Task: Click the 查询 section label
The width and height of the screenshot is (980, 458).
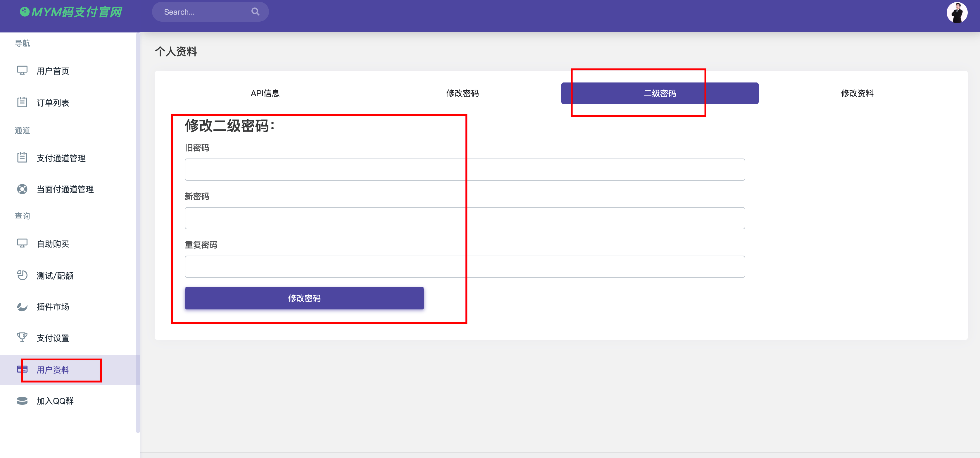Action: 22,216
